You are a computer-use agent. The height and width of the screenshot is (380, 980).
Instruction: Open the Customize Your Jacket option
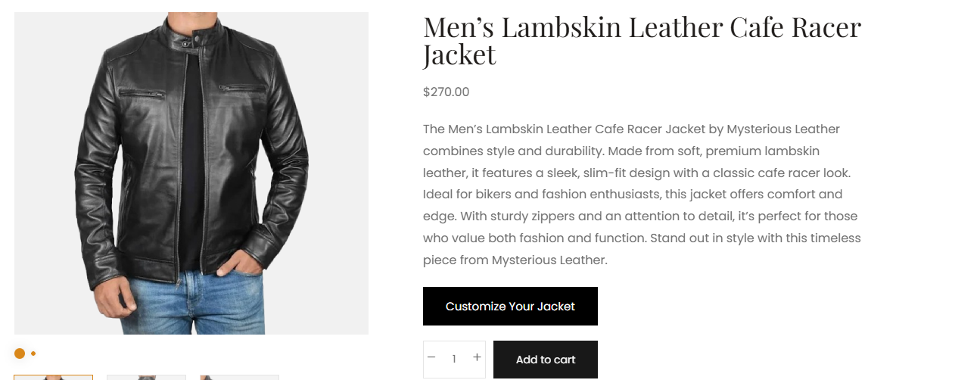tap(510, 307)
